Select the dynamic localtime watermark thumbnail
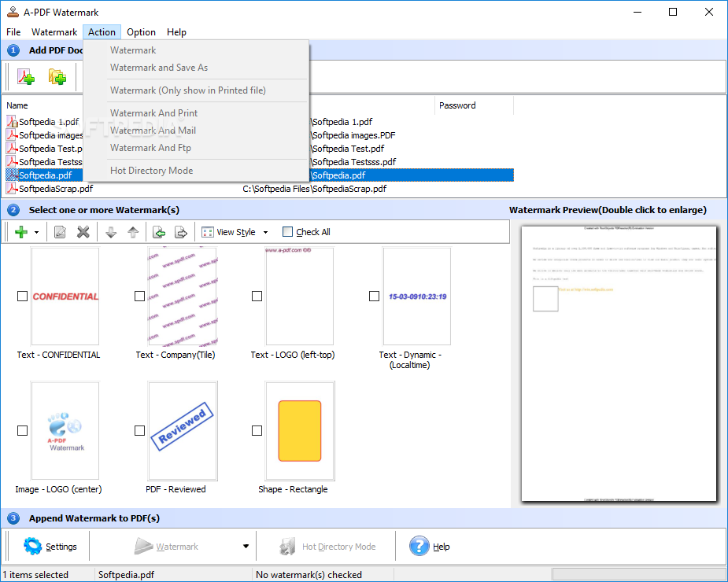728x582 pixels. pyautogui.click(x=417, y=296)
